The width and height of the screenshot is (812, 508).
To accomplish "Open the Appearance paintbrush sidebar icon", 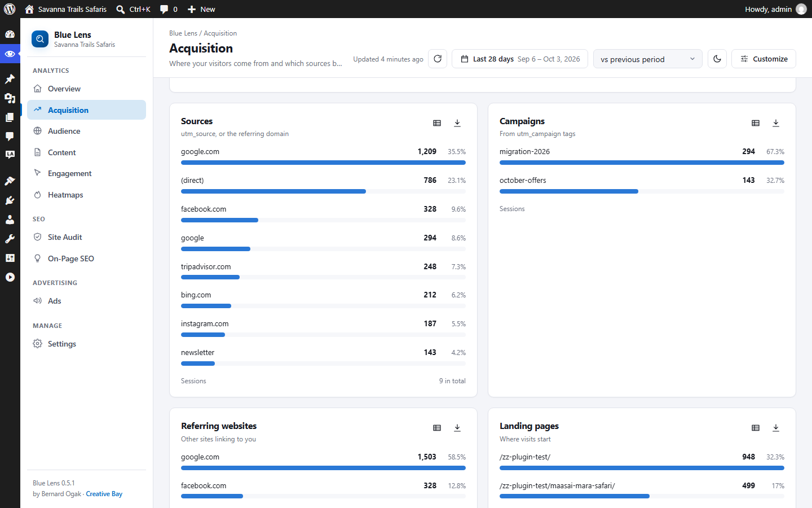I will (x=10, y=181).
